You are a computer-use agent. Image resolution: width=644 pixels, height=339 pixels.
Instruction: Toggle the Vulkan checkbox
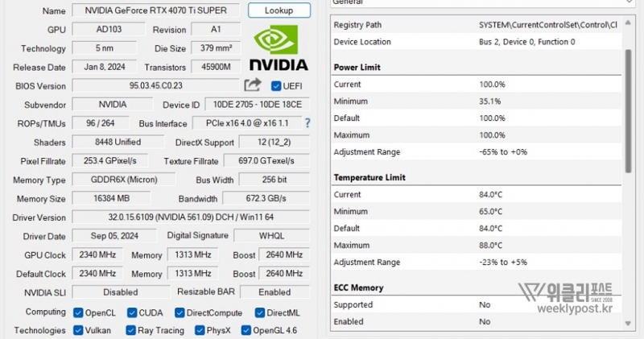pyautogui.click(x=78, y=330)
